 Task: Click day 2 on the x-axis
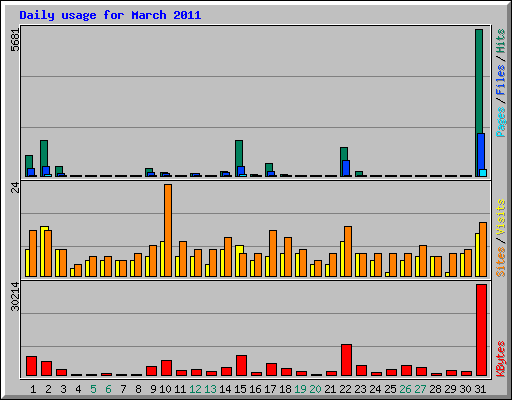click(48, 389)
